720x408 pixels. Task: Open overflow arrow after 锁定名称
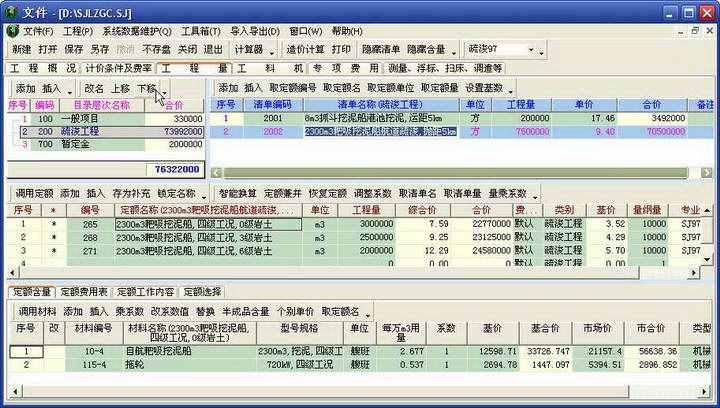(x=204, y=195)
